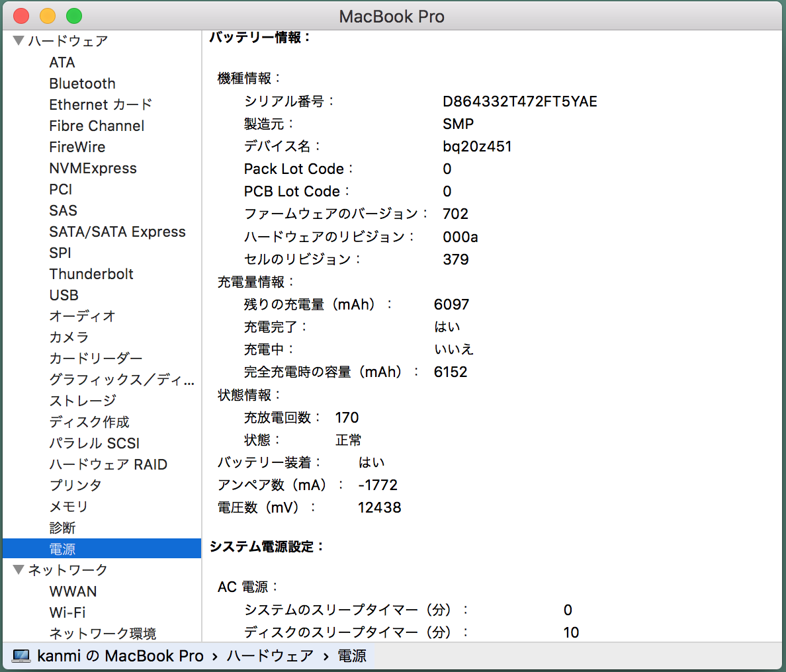
Task: Click the disk sleep timer value 10
Action: [571, 632]
